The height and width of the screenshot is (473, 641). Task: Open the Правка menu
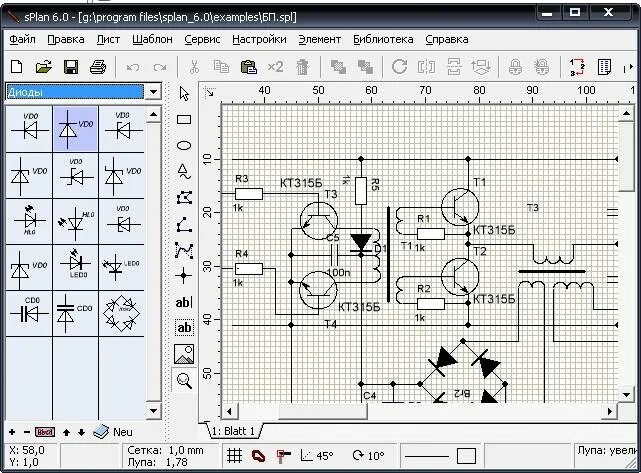click(66, 39)
